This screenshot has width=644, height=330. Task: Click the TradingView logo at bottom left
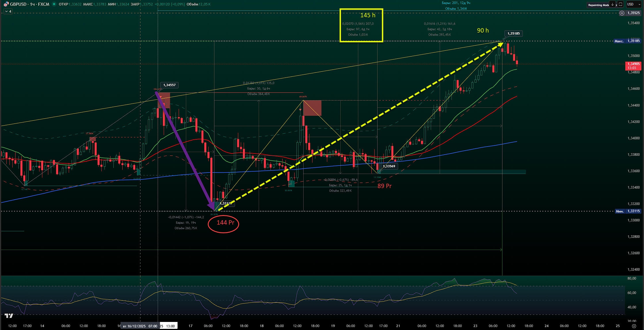(9, 316)
